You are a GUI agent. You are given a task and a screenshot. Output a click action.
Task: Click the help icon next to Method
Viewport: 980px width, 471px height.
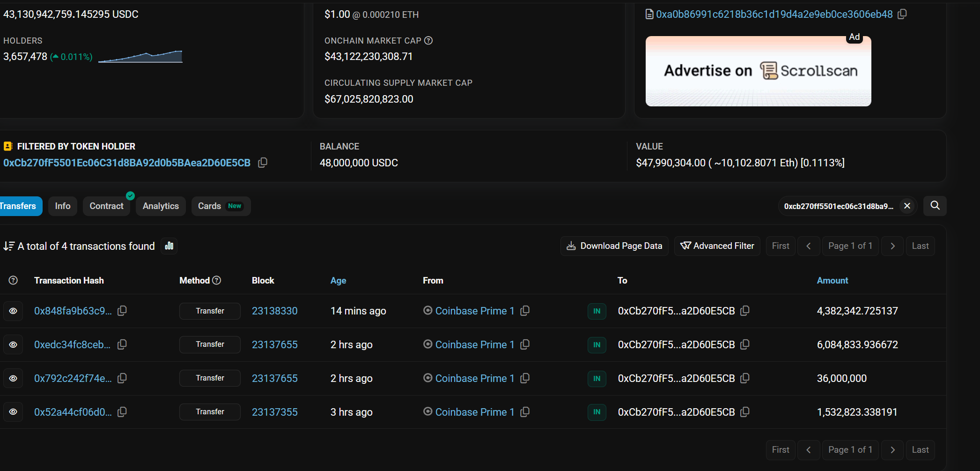click(x=216, y=280)
